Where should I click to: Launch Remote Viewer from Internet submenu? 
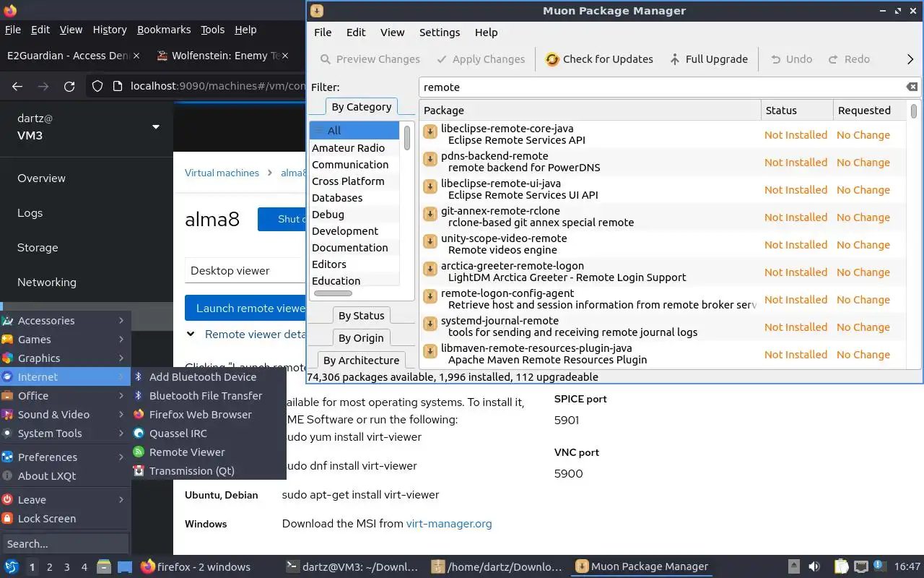tap(209, 452)
